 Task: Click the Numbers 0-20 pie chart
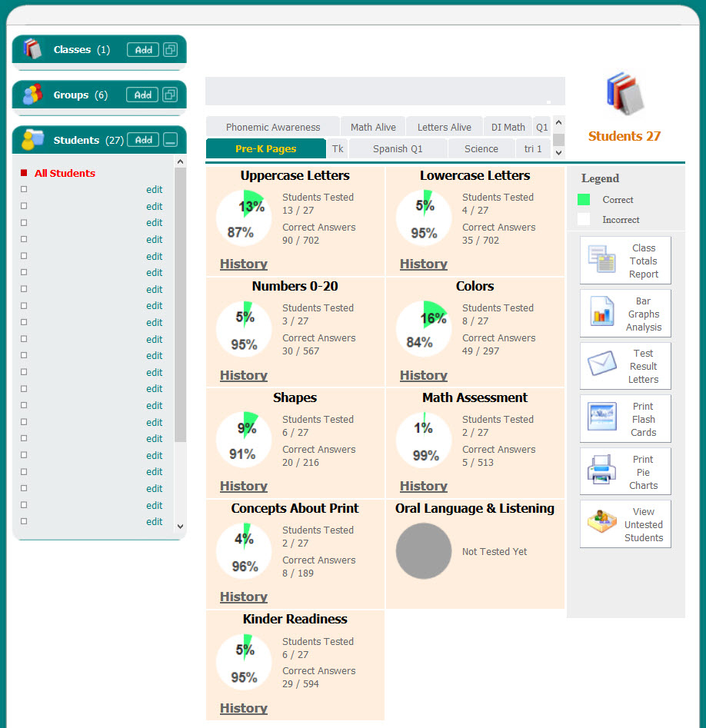point(244,329)
